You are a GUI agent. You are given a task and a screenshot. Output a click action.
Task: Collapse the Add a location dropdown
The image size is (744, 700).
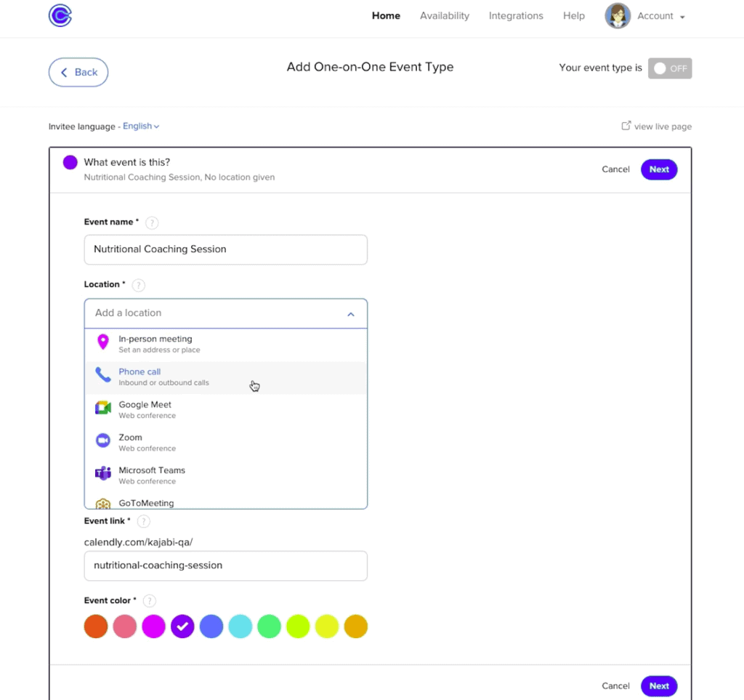351,314
